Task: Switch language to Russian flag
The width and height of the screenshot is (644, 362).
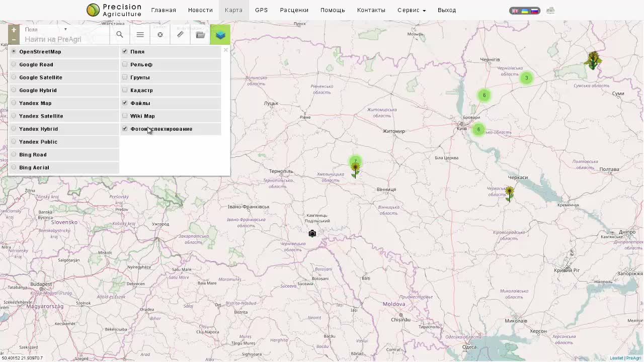Action: click(x=534, y=11)
